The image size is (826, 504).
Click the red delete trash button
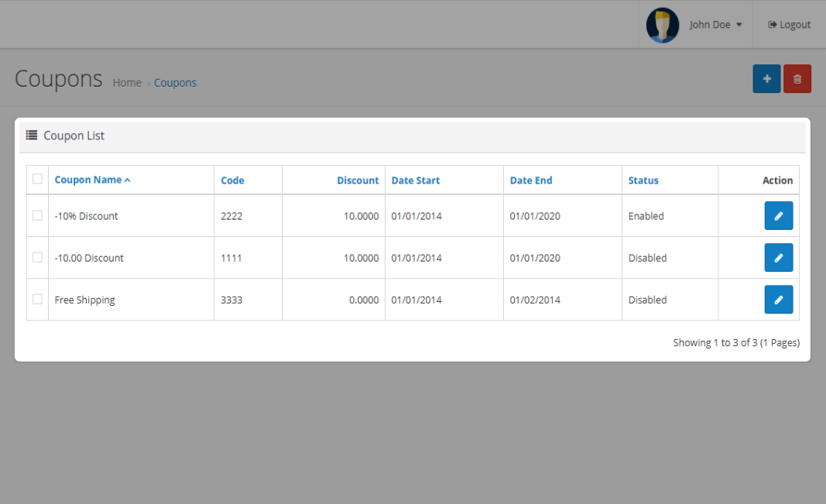point(797,79)
